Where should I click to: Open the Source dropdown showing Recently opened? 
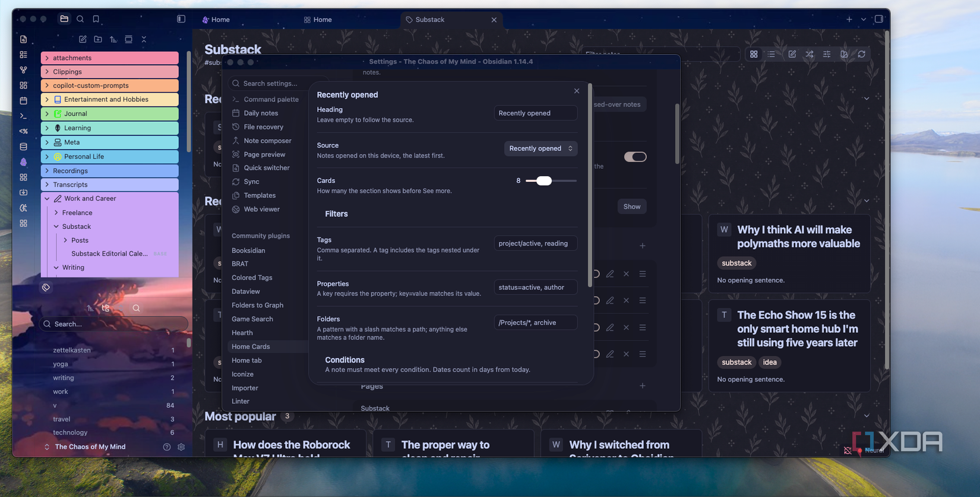[540, 149]
